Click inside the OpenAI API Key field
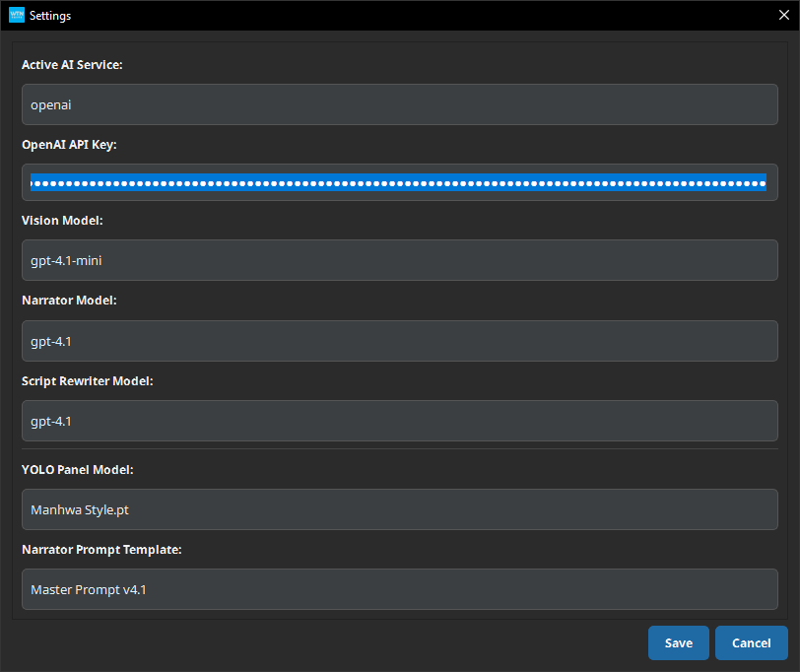Screen dimensions: 800x672 [x=399, y=183]
